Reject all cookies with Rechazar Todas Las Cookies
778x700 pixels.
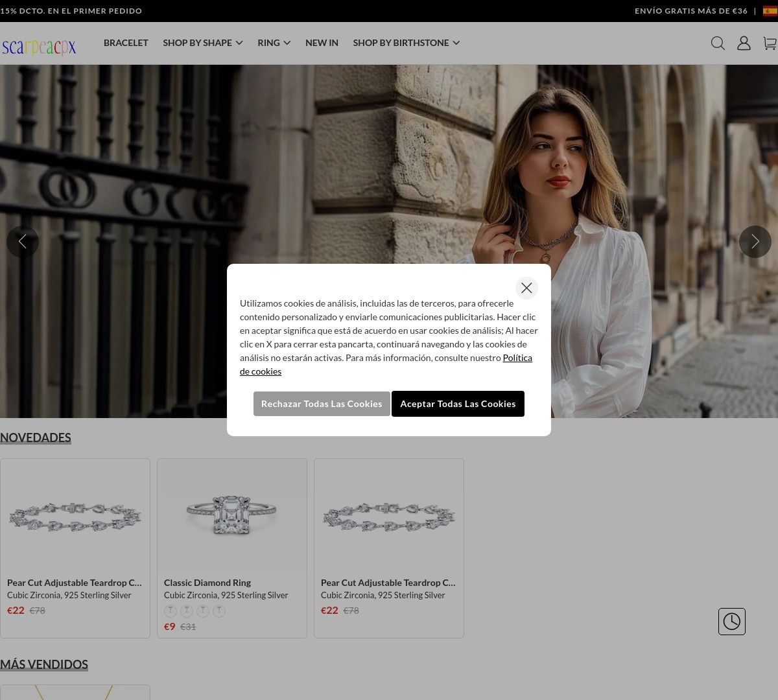[x=322, y=404]
